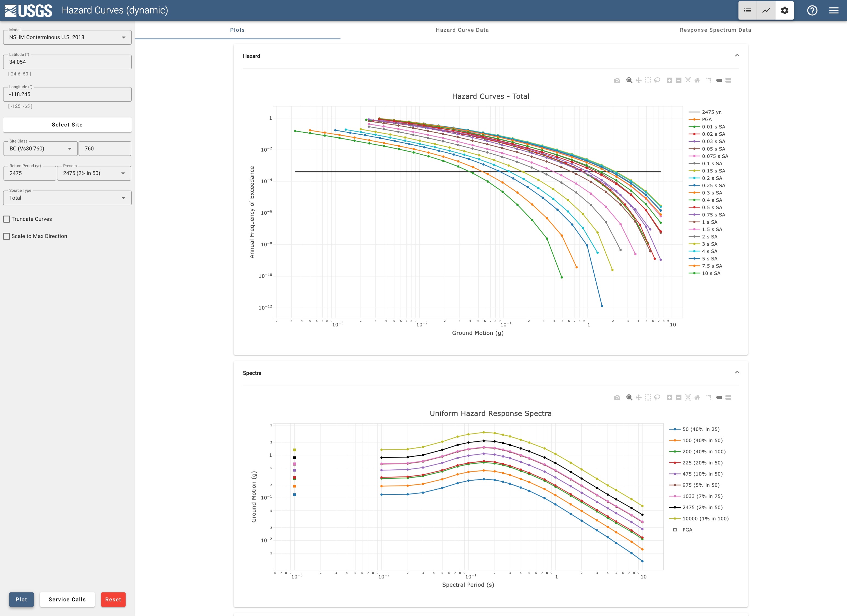Choose Lasso Select in Spectra plot toolbar

pyautogui.click(x=657, y=398)
